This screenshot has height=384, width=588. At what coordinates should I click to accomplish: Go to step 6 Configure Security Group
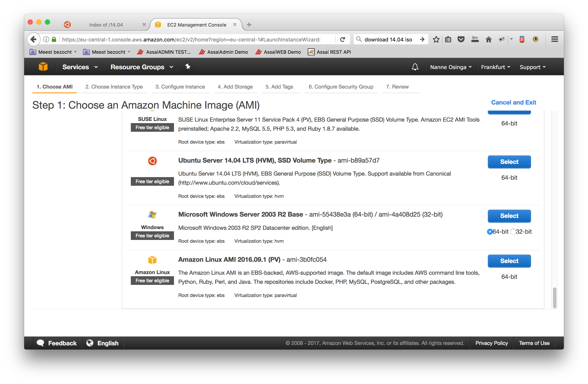[x=341, y=87]
